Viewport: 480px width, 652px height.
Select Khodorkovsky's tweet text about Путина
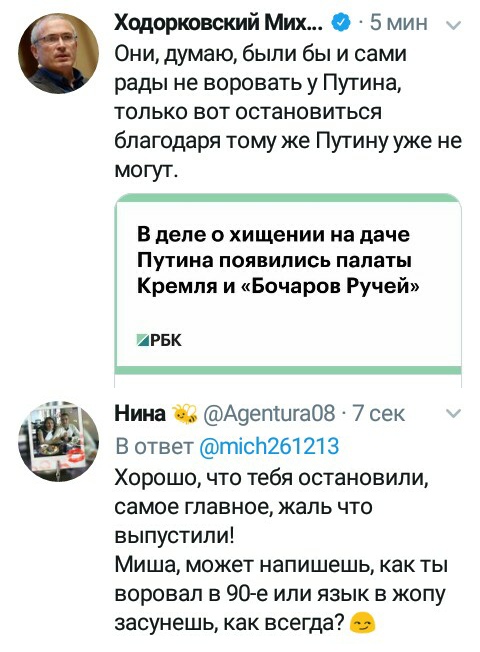pyautogui.click(x=288, y=112)
